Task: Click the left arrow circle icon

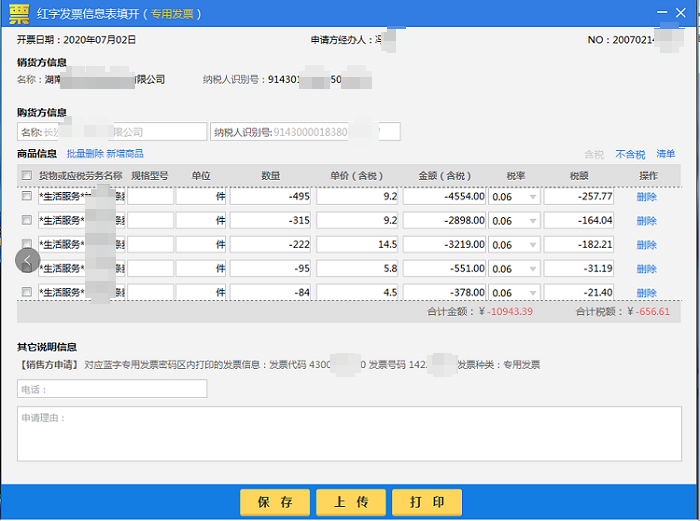Action: [28, 261]
